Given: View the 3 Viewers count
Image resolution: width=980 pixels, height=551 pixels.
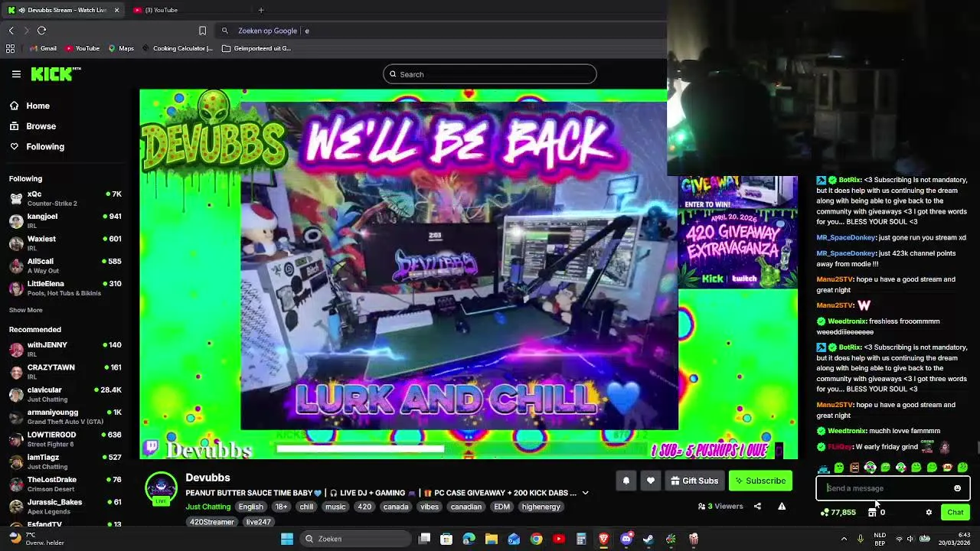Looking at the screenshot, I should (720, 506).
